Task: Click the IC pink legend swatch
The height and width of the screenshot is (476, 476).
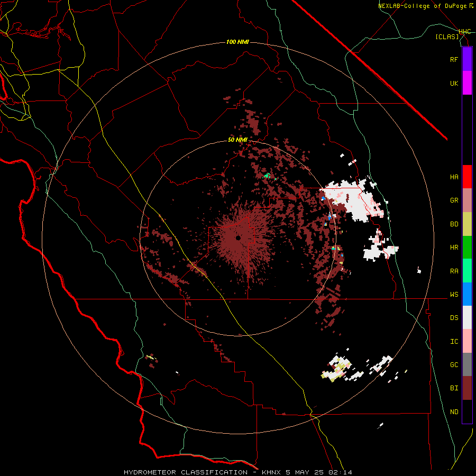Action: [467, 341]
